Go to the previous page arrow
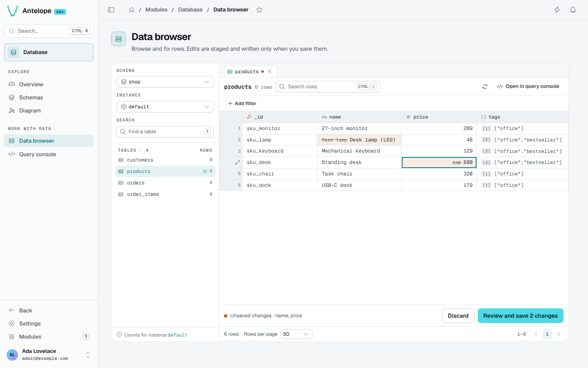The height and width of the screenshot is (368, 588). 536,334
